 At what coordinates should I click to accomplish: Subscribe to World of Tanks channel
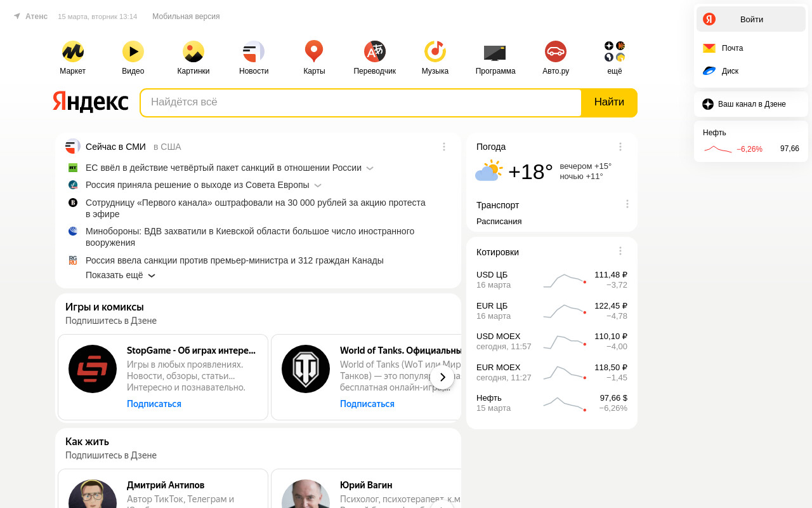[367, 404]
